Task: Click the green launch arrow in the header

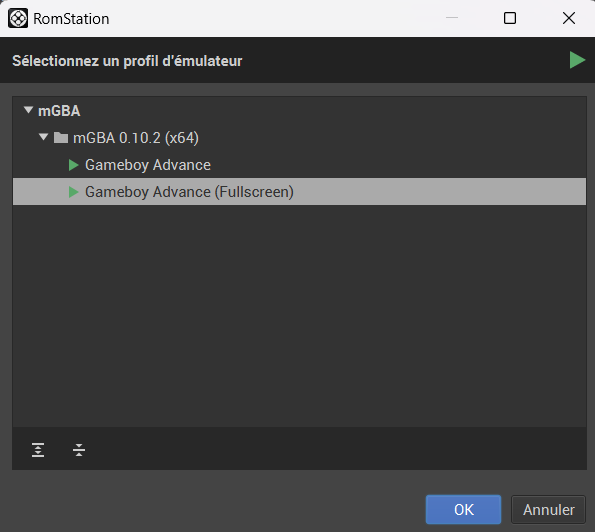Action: pos(577,60)
